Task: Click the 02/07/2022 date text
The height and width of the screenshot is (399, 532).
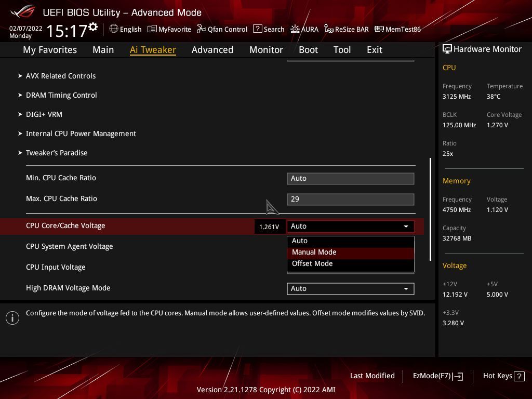Action: click(26, 29)
